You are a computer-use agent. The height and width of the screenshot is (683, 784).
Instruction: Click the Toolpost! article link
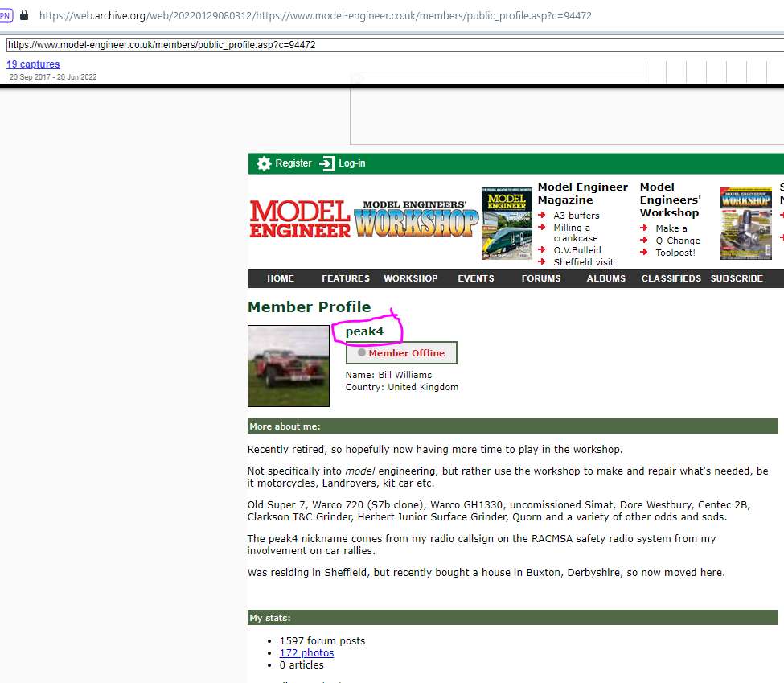tap(675, 253)
